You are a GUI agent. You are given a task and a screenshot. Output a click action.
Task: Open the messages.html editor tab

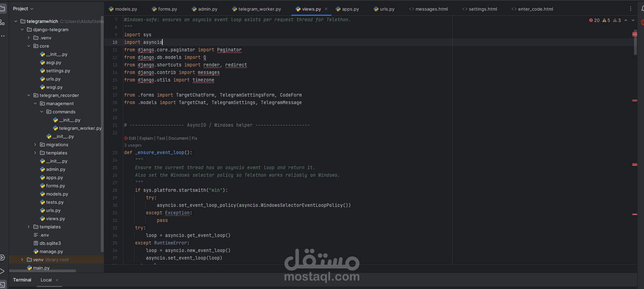428,9
